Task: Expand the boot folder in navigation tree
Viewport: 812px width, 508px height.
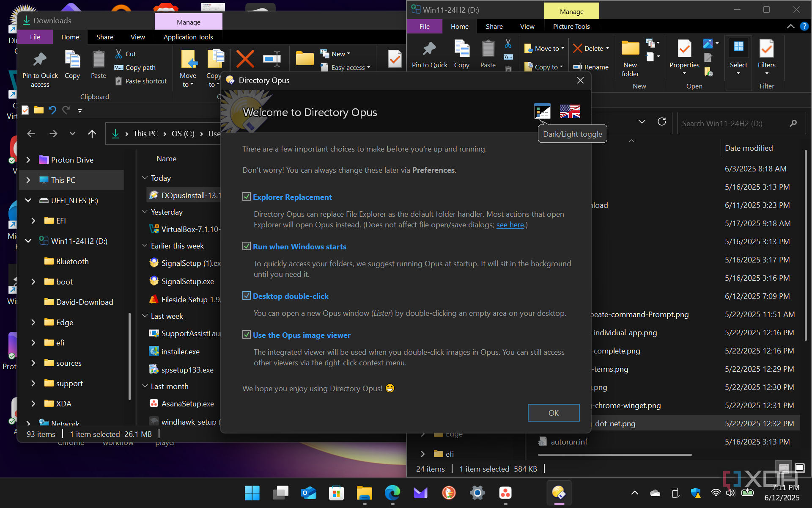Action: tap(33, 282)
